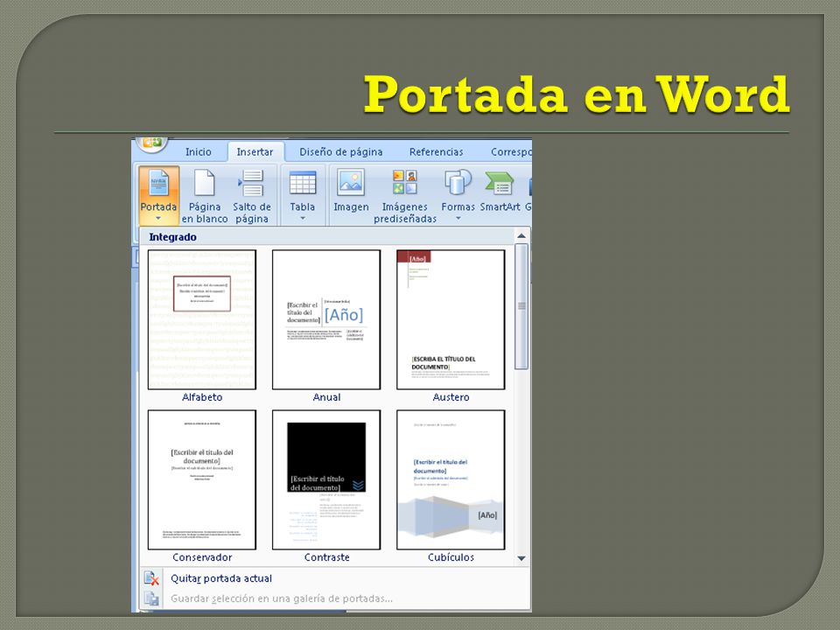Expand the Tabla dropdown arrow
Image resolution: width=840 pixels, height=630 pixels.
tap(303, 218)
